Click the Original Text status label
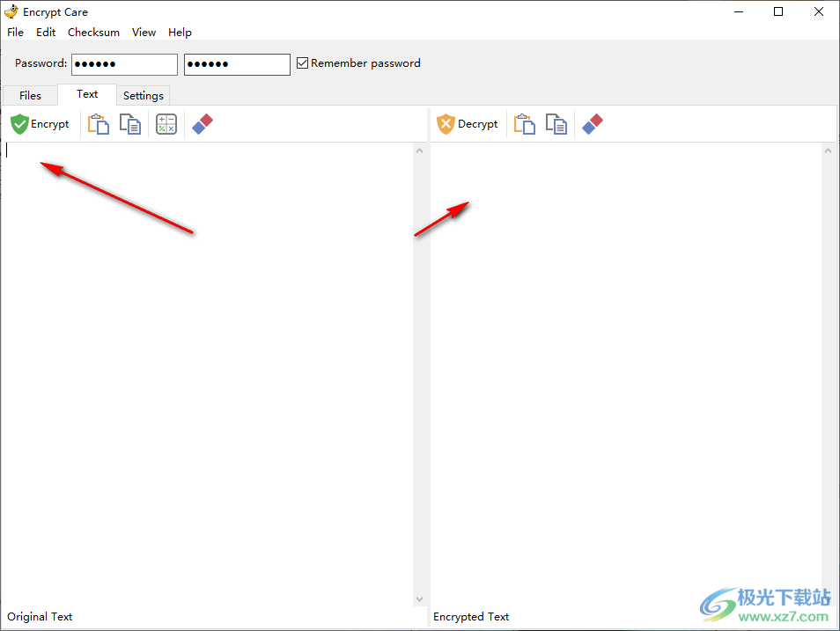Viewport: 840px width, 631px height. (40, 617)
